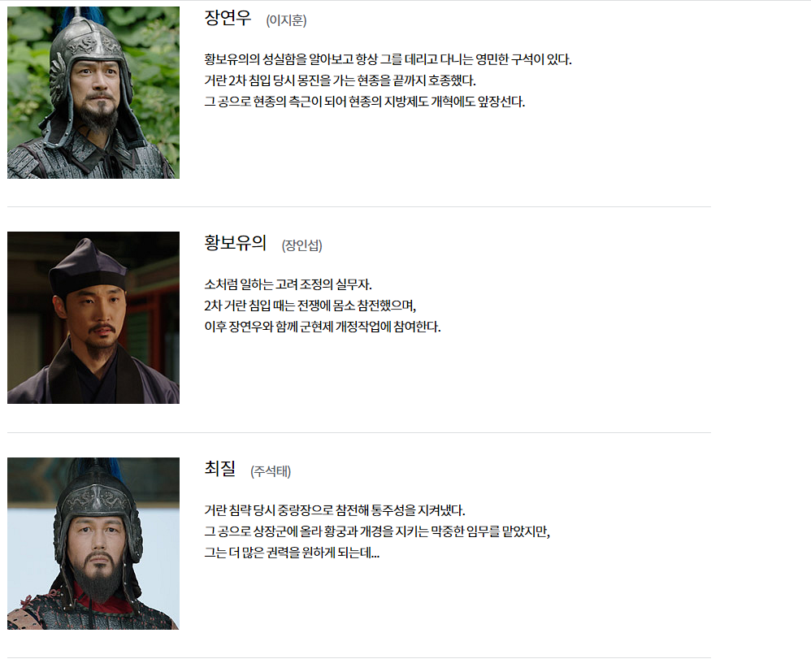Click the line starting 그 공으로 상장군에 올라
The image size is (811, 672).
[377, 531]
